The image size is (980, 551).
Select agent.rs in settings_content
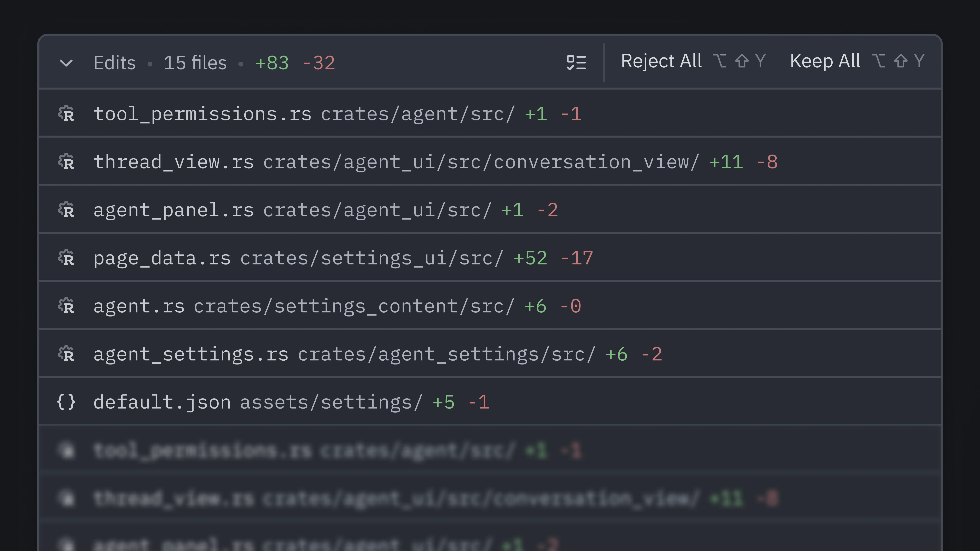point(139,306)
